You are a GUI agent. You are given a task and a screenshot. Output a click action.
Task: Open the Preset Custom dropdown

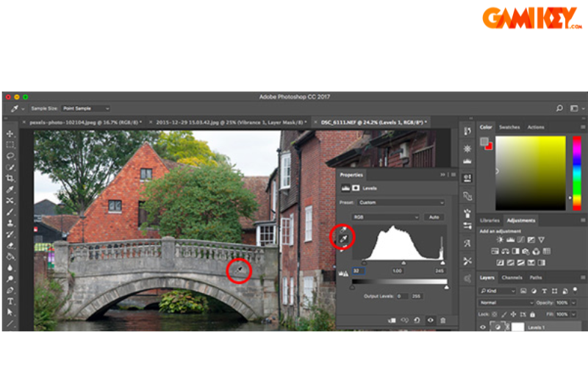pos(401,202)
